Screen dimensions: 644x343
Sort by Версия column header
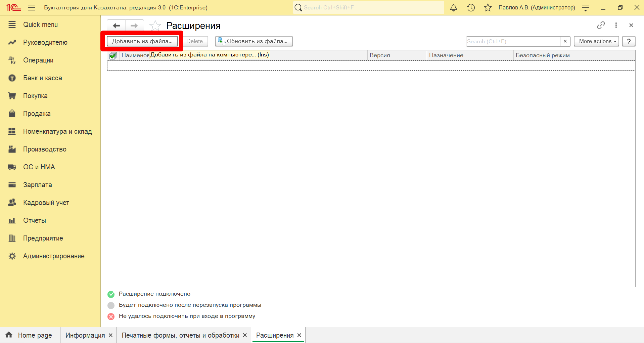point(397,55)
